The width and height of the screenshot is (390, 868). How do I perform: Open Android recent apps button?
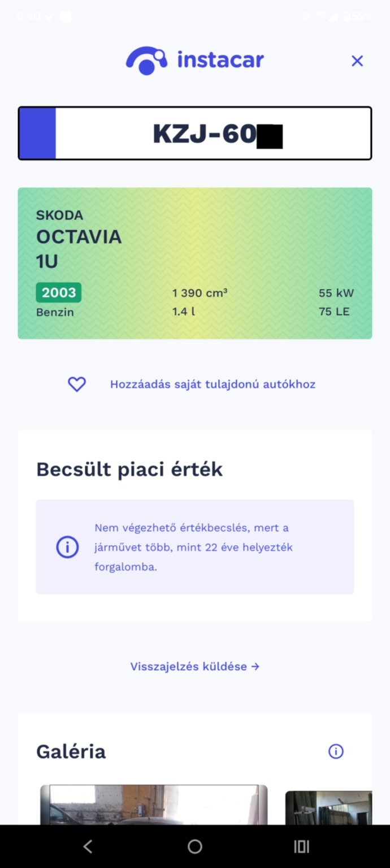[302, 846]
